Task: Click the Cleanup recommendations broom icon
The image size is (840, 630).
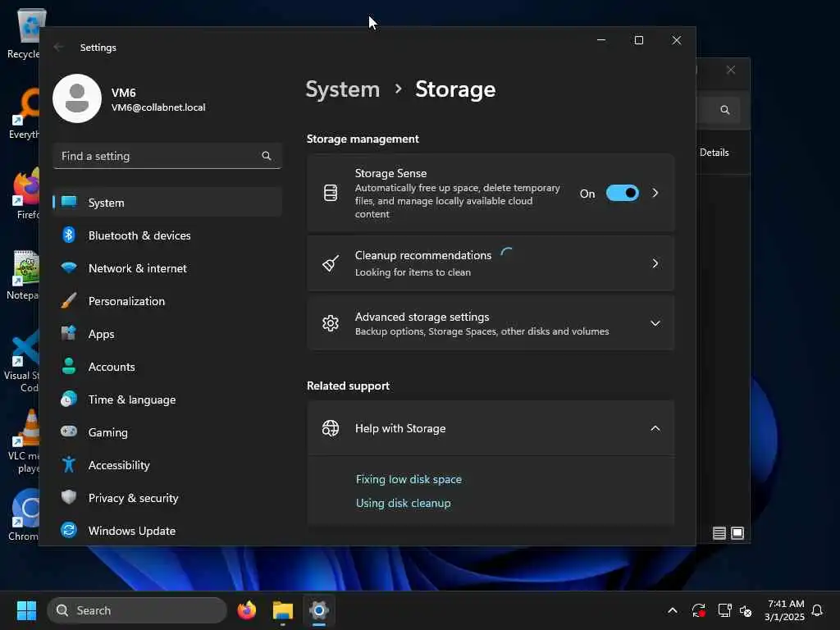Action: [x=331, y=263]
